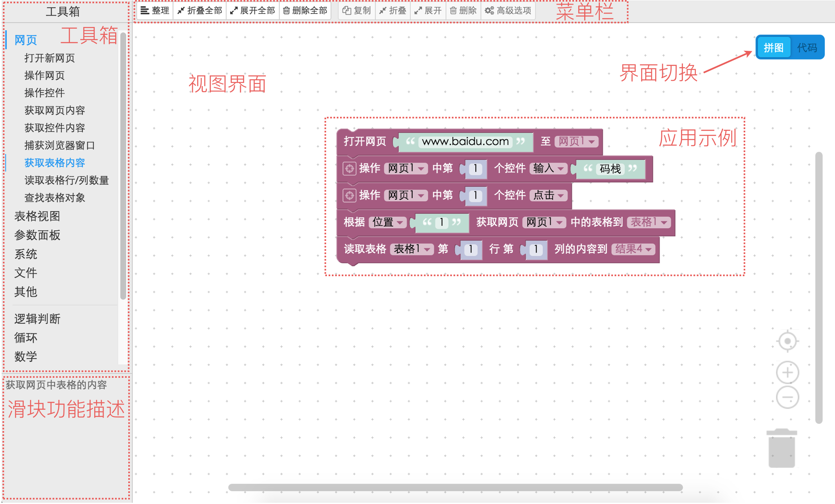Select 读取表格行/列数量 in toolbox

66,180
